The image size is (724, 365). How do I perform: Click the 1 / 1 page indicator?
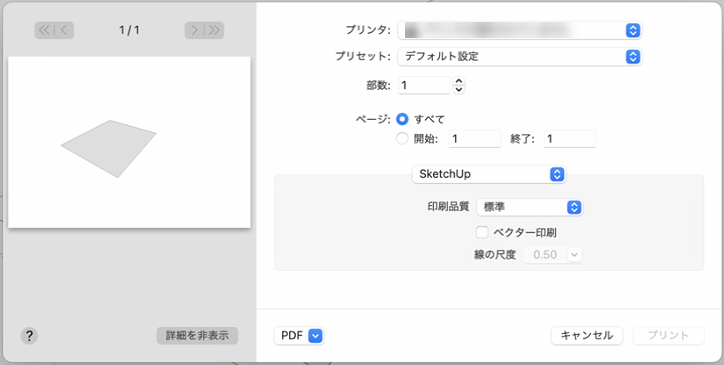pyautogui.click(x=129, y=30)
